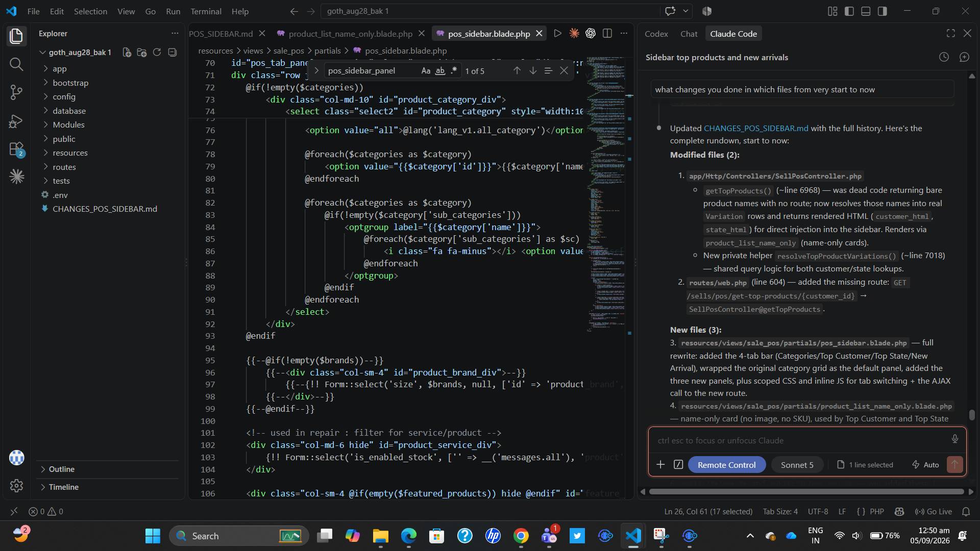The image size is (980, 551).
Task: Open the Terminal menu
Action: 206,11
